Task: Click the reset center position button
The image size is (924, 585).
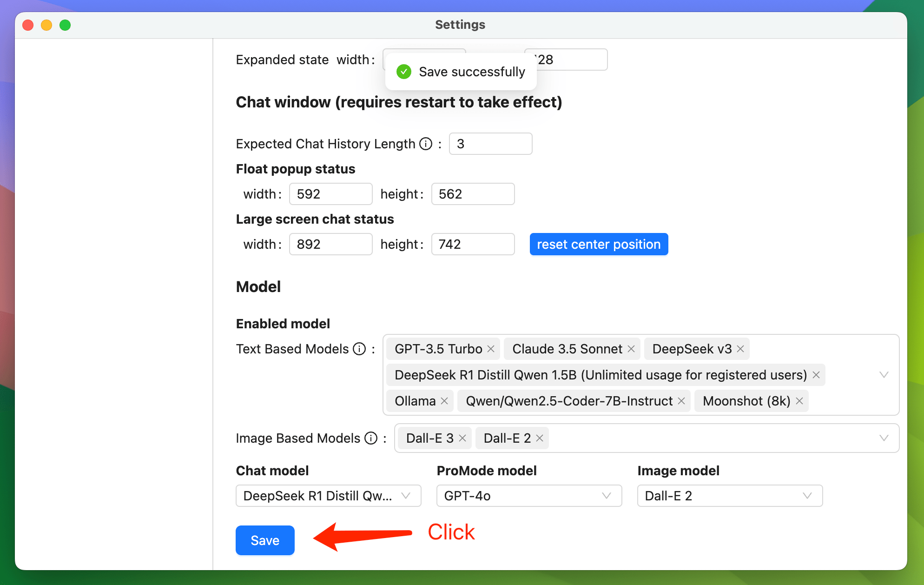Action: tap(599, 244)
